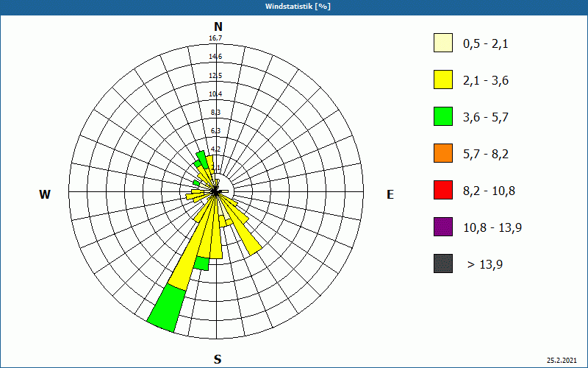
Task: Click the yellow 2,1 - 3,6 legend swatch
Action: (x=443, y=79)
